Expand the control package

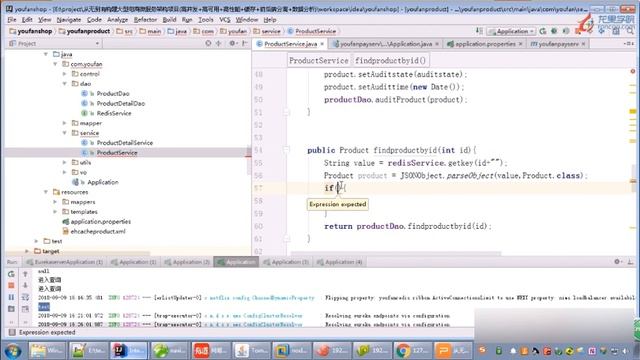click(x=64, y=74)
